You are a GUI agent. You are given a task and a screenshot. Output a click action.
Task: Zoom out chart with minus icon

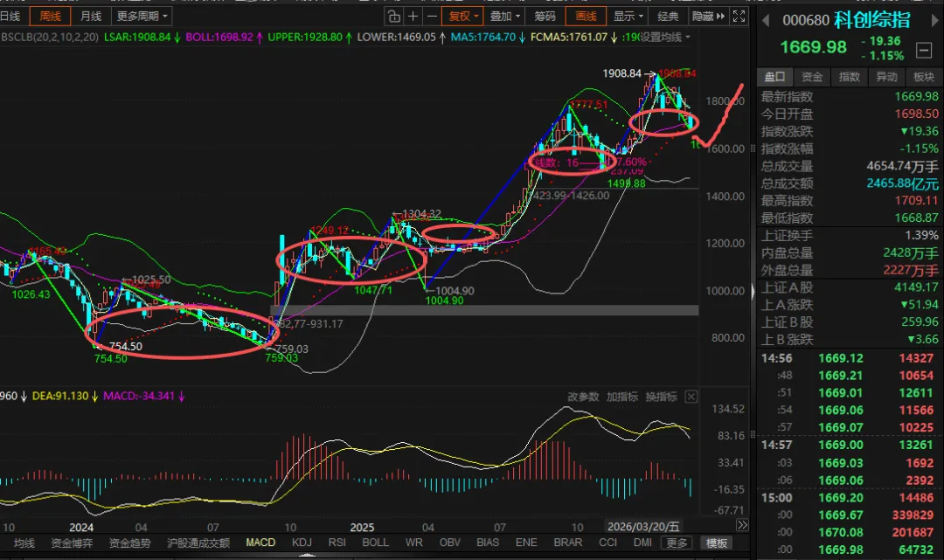click(x=432, y=17)
